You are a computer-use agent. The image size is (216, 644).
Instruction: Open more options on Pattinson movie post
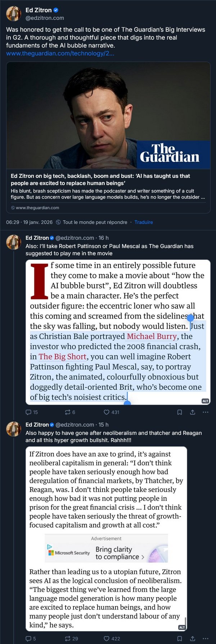[206, 412]
